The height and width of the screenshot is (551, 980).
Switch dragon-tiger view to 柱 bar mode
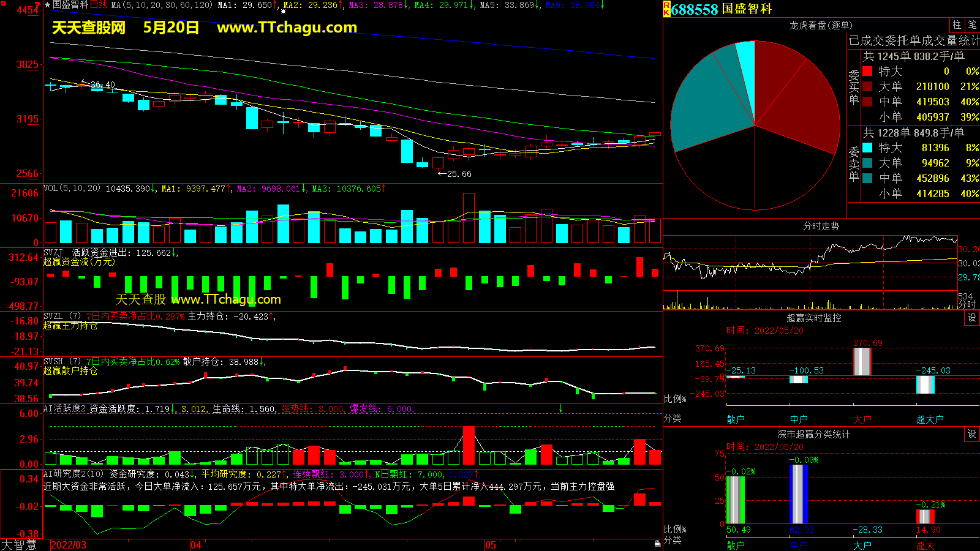pos(957,25)
